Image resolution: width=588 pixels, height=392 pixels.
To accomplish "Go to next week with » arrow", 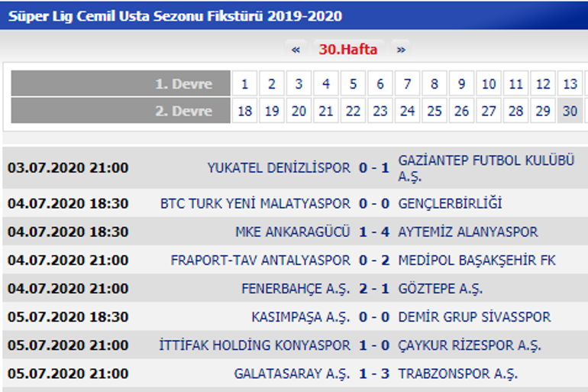I will point(401,50).
